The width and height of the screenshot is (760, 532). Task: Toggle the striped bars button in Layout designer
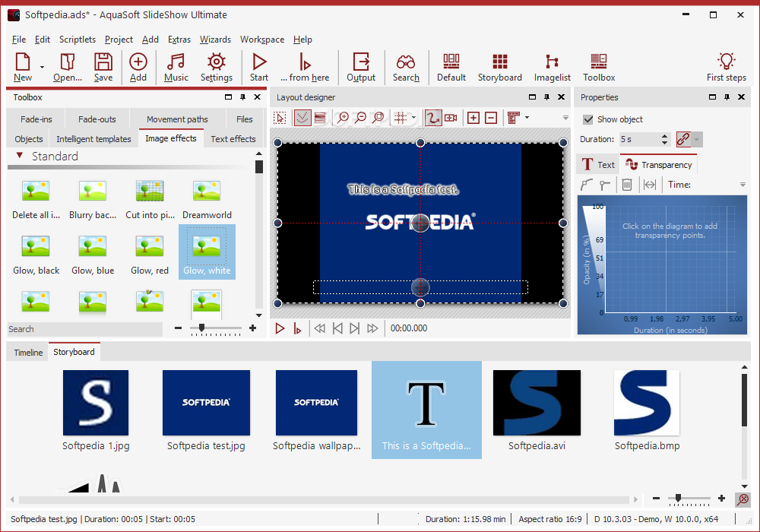(320, 118)
